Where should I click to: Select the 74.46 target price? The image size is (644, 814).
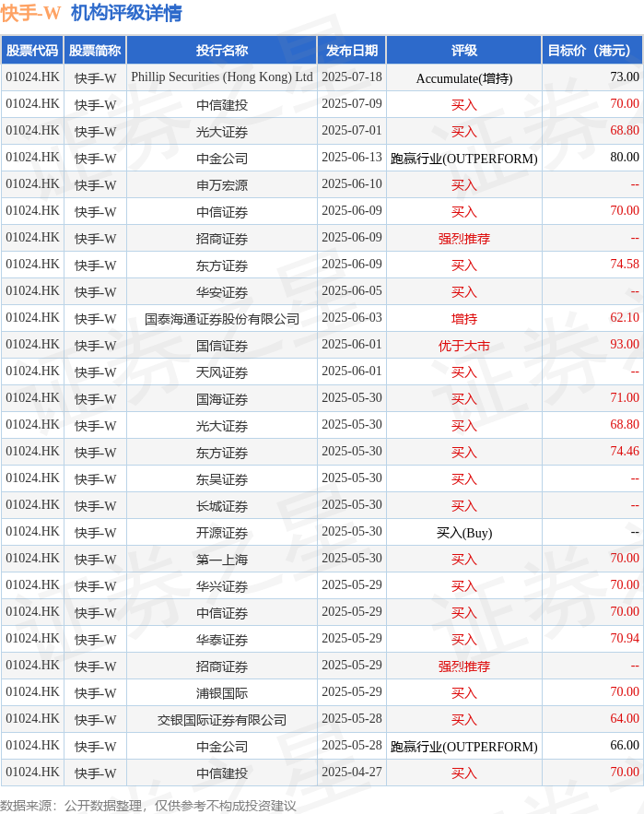(x=625, y=451)
